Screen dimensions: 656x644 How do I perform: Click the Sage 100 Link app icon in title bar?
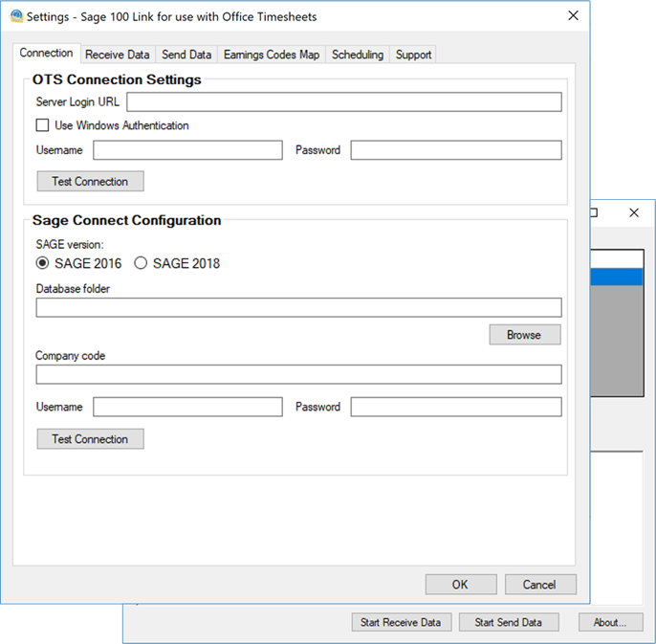click(x=15, y=16)
